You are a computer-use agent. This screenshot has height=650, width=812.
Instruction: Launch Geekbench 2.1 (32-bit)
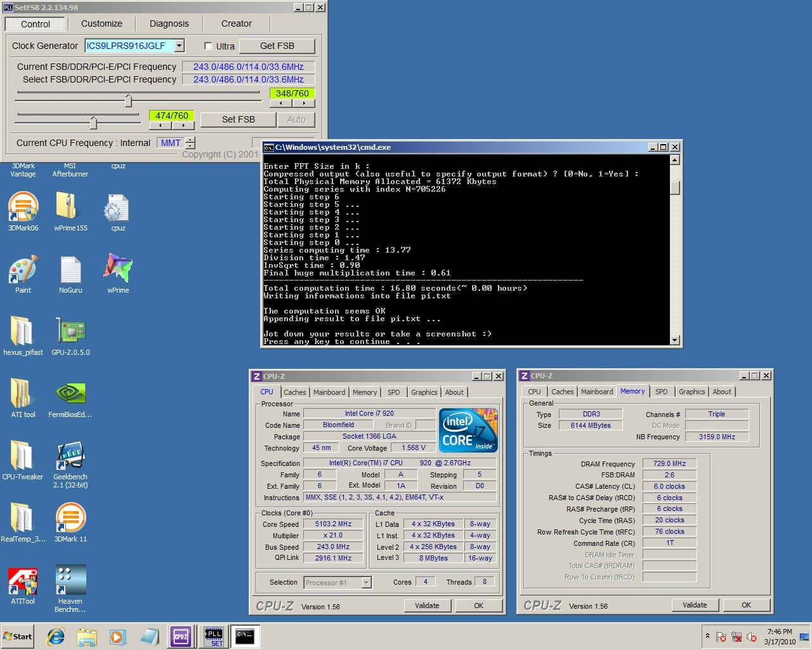70,465
